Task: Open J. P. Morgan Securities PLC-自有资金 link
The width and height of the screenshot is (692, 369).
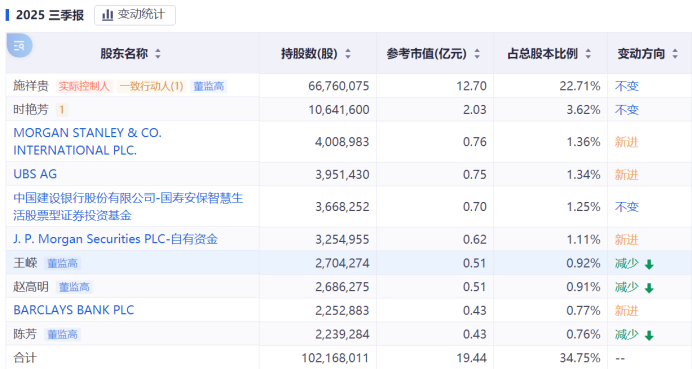Action: [115, 239]
